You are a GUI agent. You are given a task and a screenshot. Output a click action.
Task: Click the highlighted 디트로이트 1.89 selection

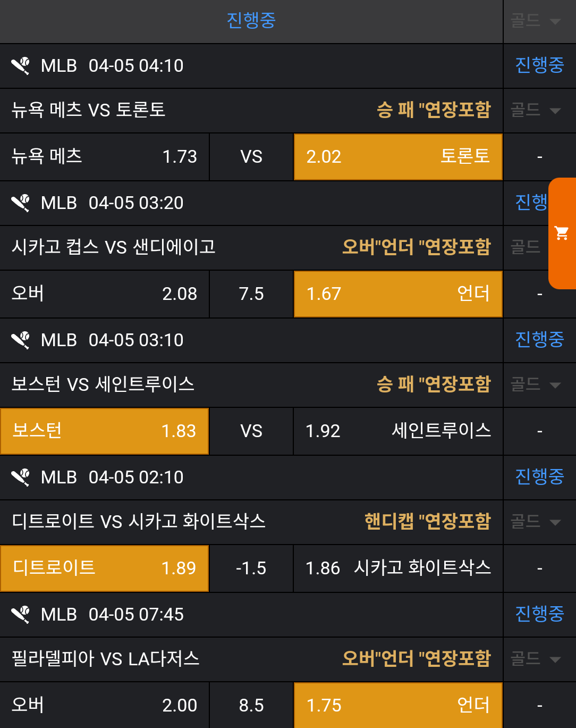(105, 568)
